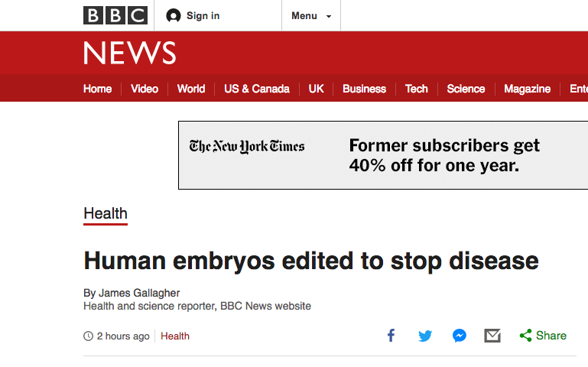Image resolution: width=588 pixels, height=367 pixels.
Task: Share via Messenger icon
Action: tap(459, 336)
